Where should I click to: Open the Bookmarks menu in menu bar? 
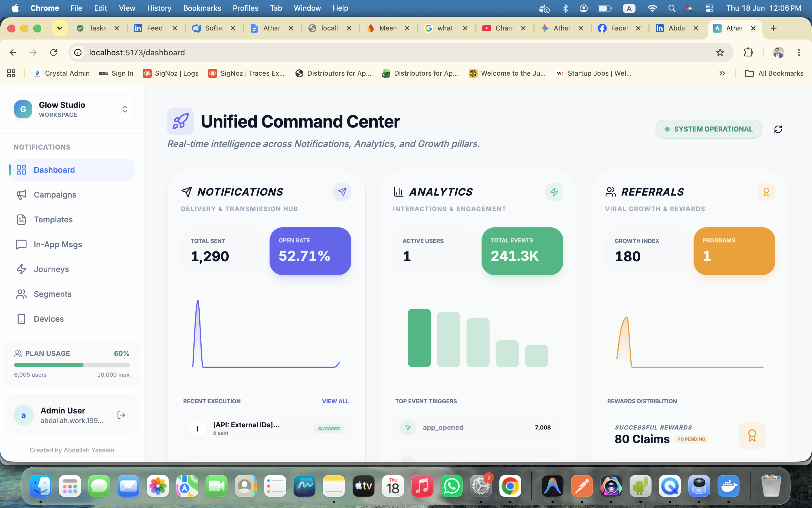coord(202,8)
